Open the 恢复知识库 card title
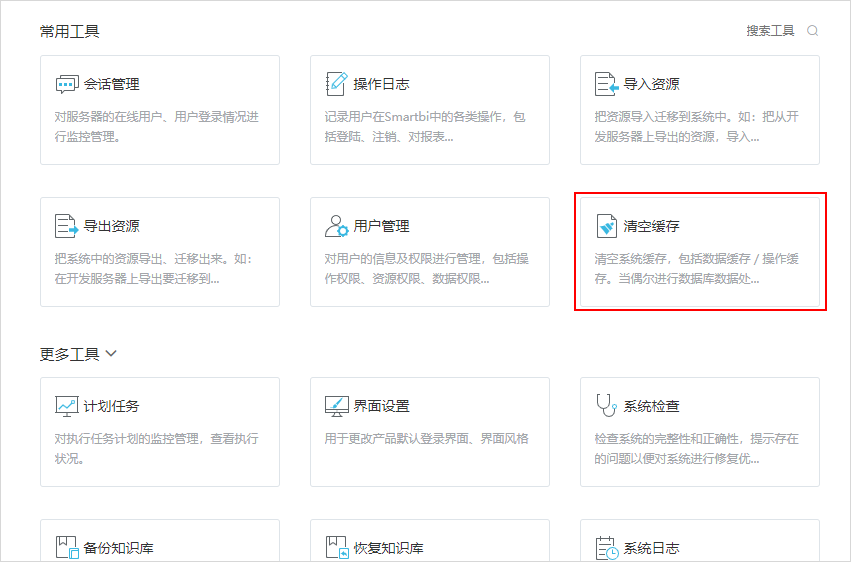Viewport: 851px width, 562px height. click(x=388, y=548)
